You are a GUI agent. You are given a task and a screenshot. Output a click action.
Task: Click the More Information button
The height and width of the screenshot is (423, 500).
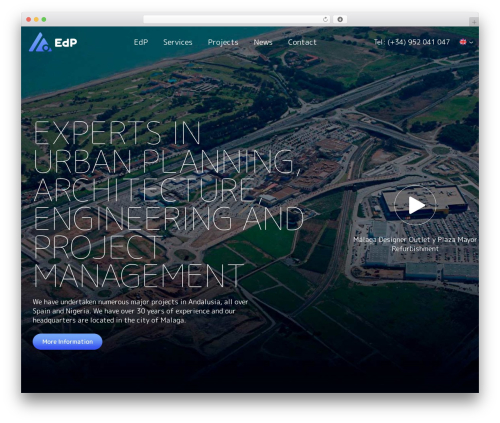pyautogui.click(x=67, y=342)
